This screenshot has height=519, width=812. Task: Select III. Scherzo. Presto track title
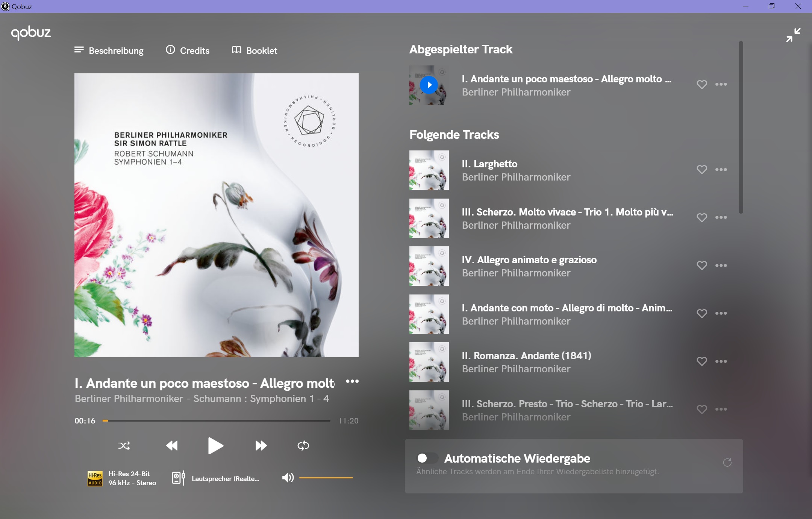[x=568, y=404]
